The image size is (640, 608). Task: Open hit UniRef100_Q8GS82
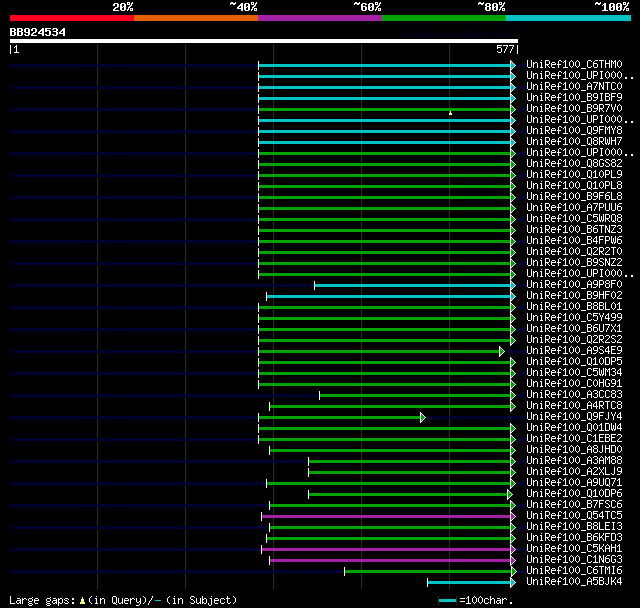click(x=574, y=164)
